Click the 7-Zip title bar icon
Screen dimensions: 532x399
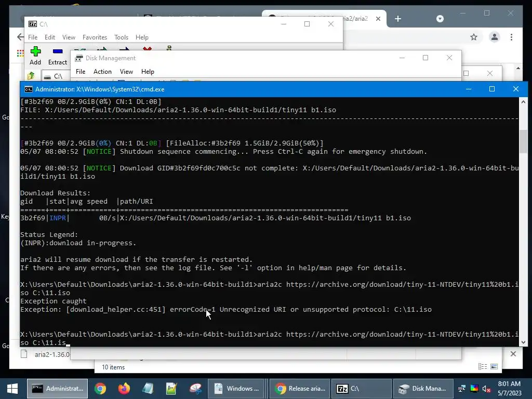click(33, 24)
